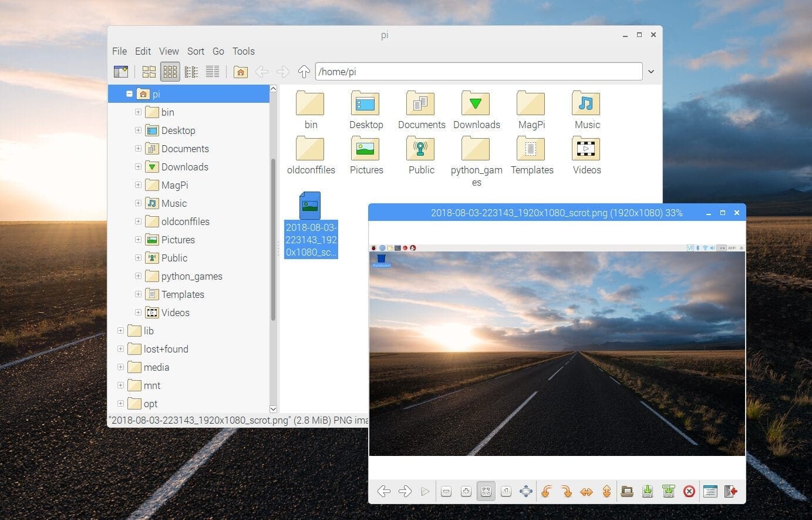
Task: Switch file manager to detailed list view
Action: pyautogui.click(x=213, y=72)
